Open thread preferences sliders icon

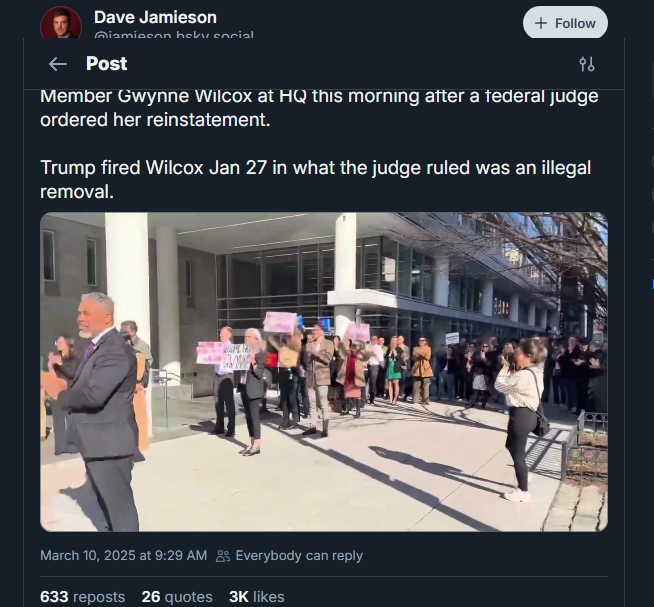pos(587,64)
